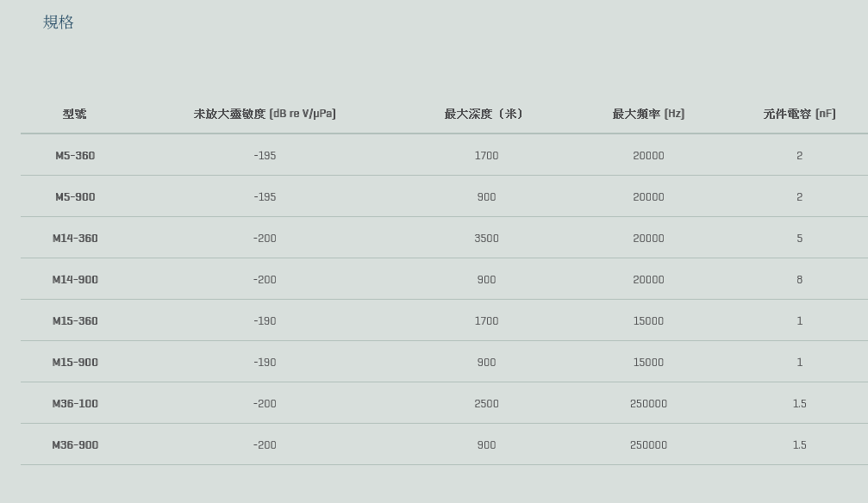
Task: Select the M5-360 model name
Action: [75, 156]
